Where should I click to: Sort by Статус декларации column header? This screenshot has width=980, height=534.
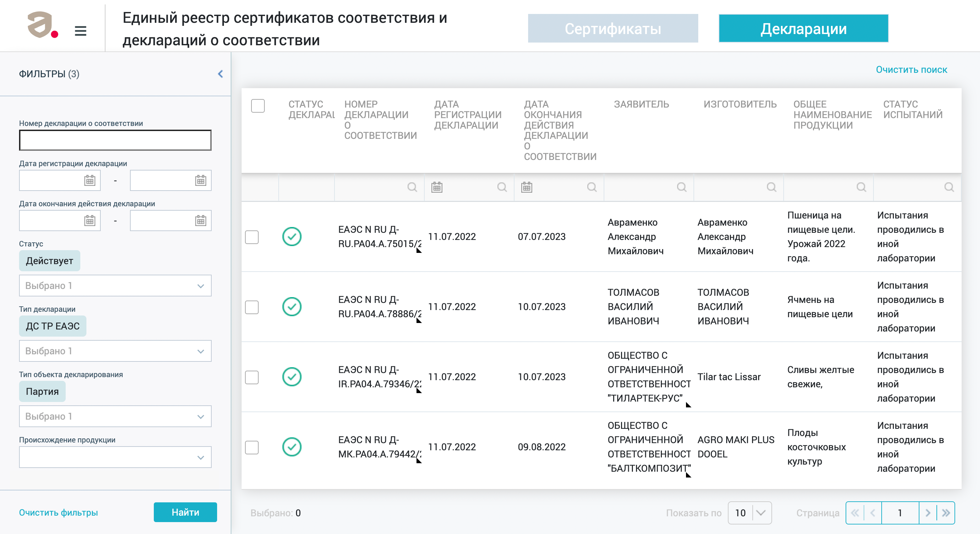click(x=311, y=109)
